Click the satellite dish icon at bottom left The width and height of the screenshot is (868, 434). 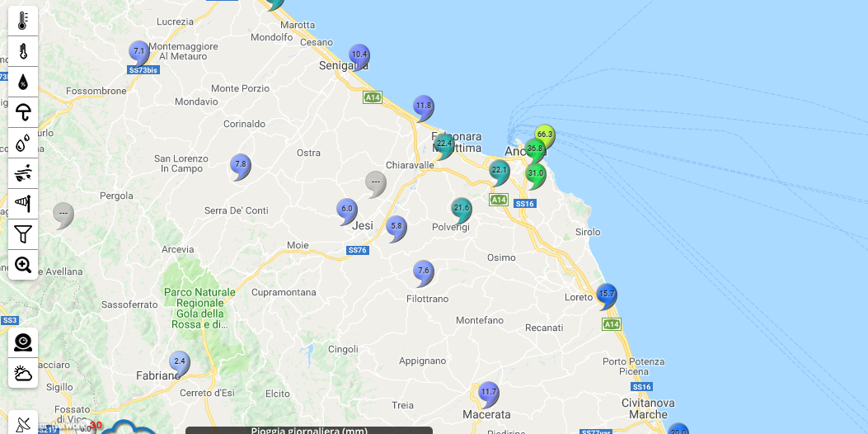tap(23, 424)
